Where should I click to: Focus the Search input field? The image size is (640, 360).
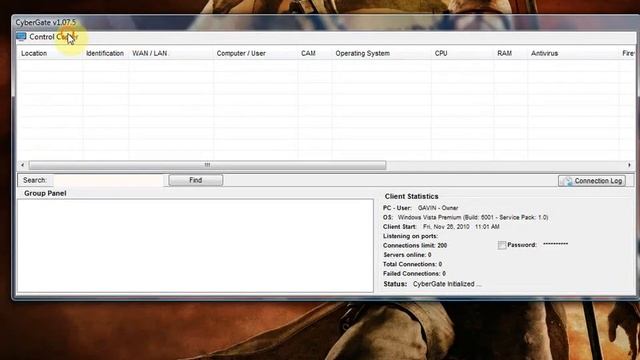pos(109,180)
